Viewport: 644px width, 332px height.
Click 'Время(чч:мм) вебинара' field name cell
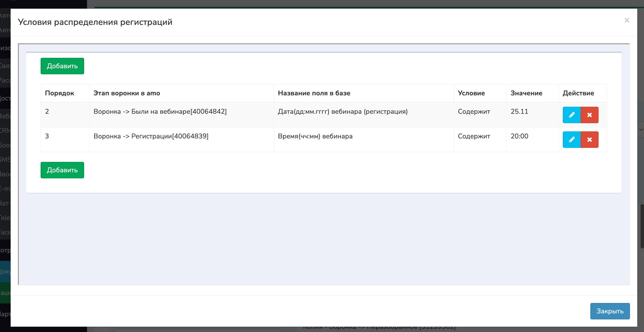tap(315, 136)
